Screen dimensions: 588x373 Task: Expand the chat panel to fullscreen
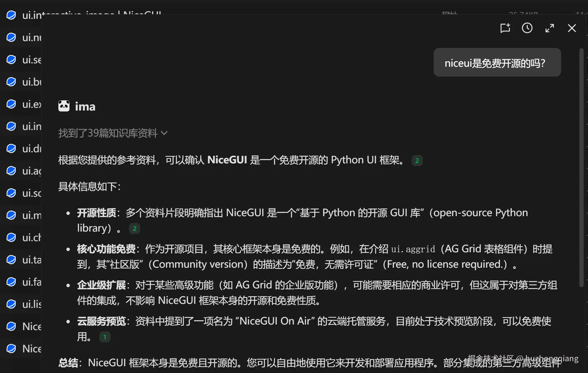(x=550, y=28)
